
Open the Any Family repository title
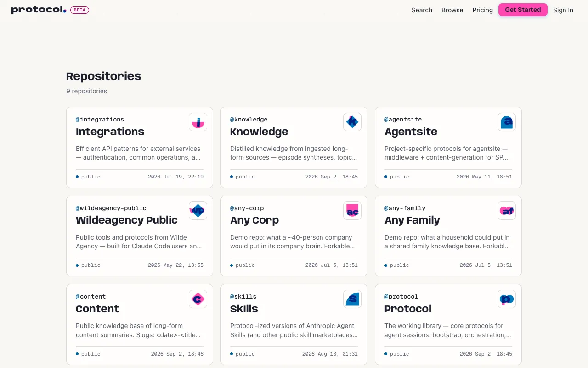coord(412,220)
